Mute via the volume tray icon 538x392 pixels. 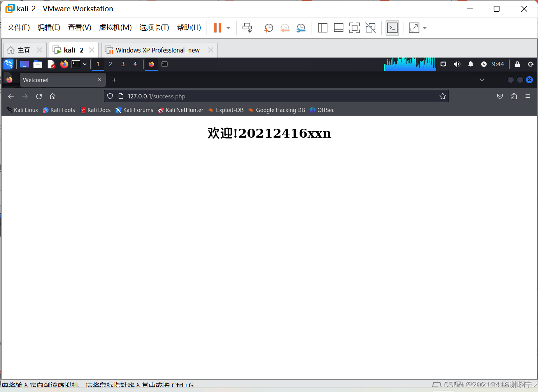pyautogui.click(x=457, y=64)
